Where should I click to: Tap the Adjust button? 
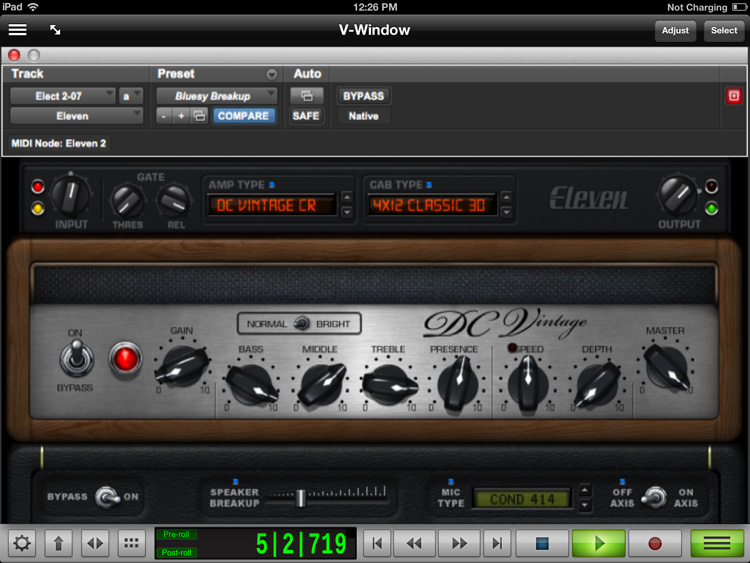[x=675, y=31]
